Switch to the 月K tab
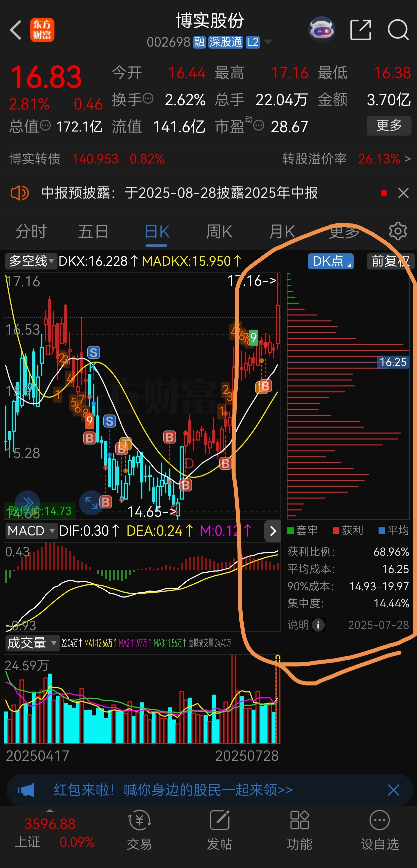Screen dimensions: 417x868 tap(282, 232)
